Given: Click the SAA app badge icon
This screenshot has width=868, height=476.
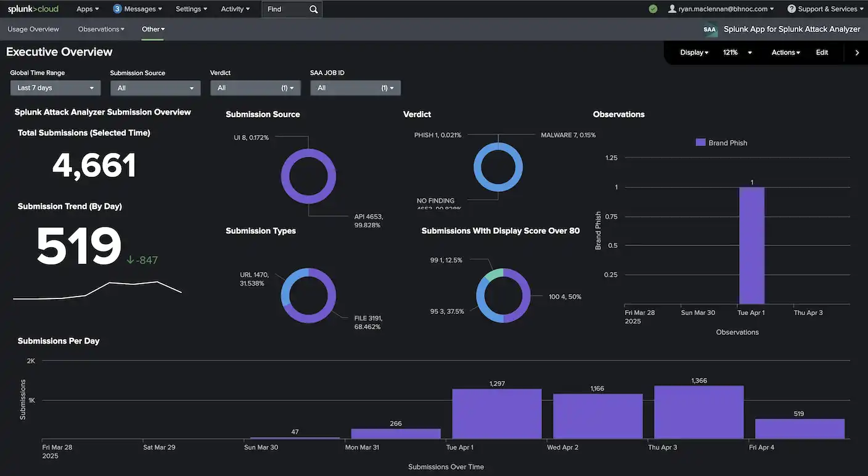Looking at the screenshot, I should pos(709,28).
